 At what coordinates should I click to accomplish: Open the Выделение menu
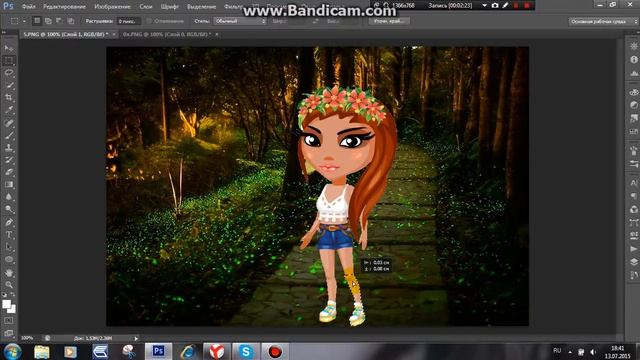pyautogui.click(x=201, y=7)
